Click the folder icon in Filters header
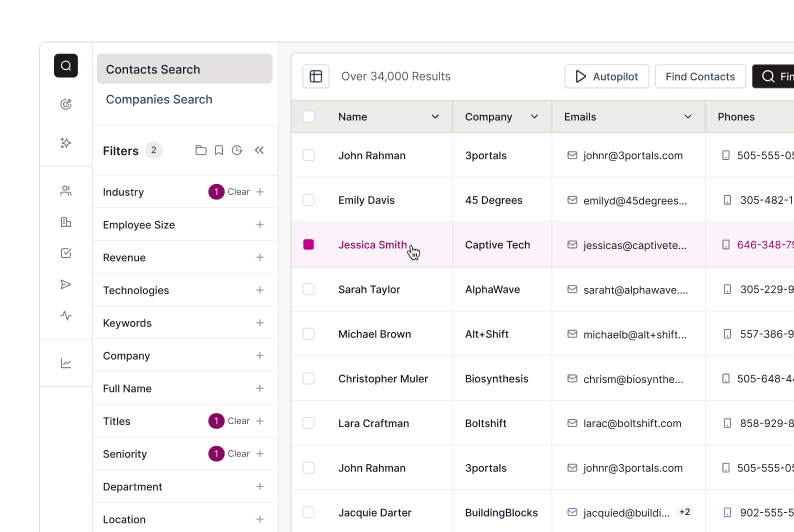The height and width of the screenshot is (532, 794). click(201, 150)
